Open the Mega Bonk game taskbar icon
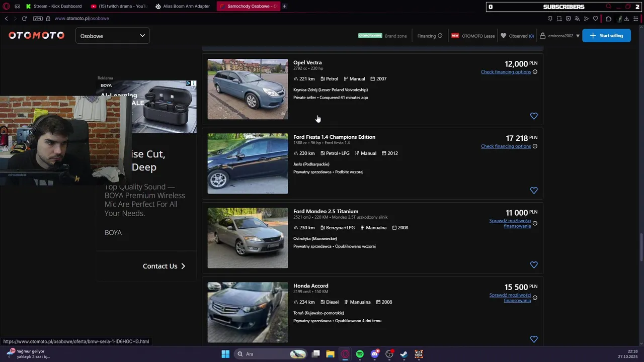Screen dimensions: 644x362 tap(419, 354)
